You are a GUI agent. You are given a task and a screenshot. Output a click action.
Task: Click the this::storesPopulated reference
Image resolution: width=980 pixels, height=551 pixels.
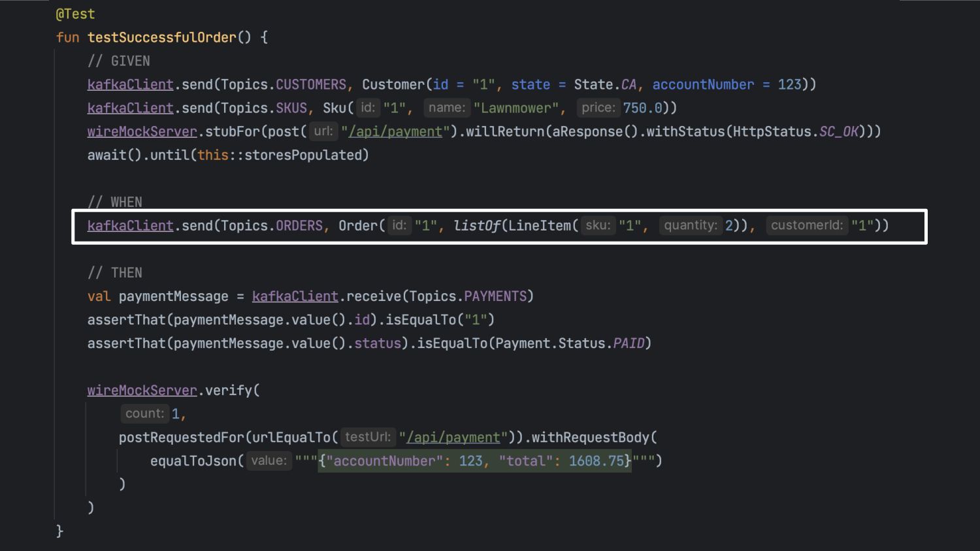[x=279, y=155]
